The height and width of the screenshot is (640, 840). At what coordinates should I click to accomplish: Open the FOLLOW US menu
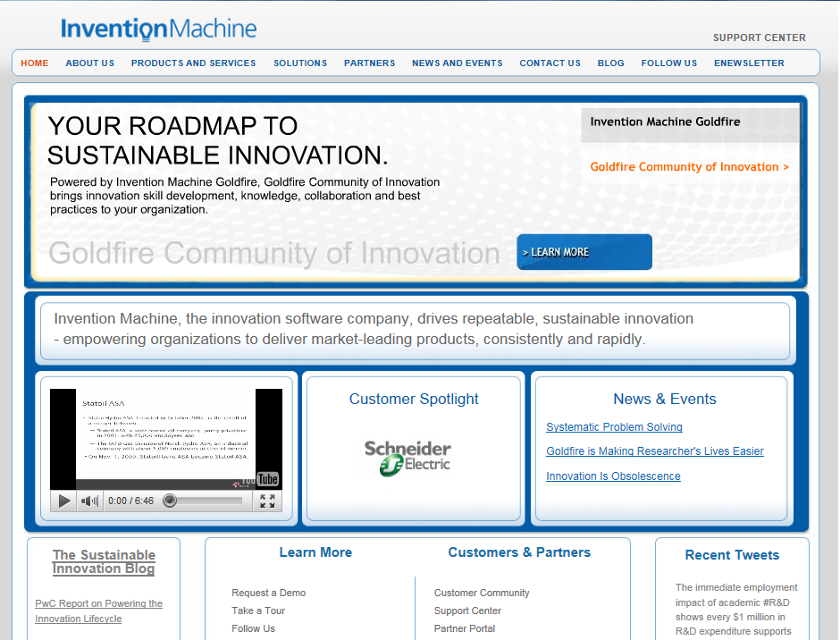pos(669,63)
